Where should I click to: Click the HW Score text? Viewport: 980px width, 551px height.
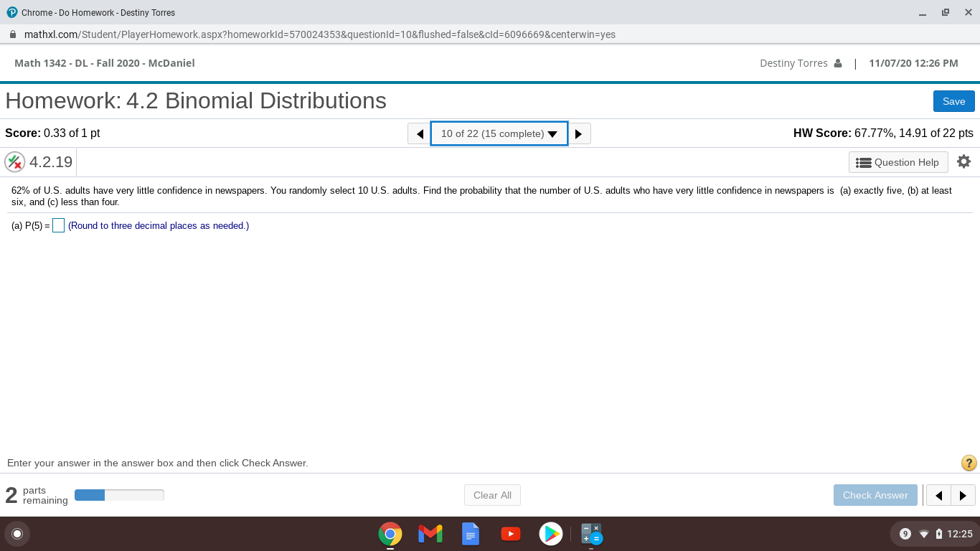tap(883, 133)
